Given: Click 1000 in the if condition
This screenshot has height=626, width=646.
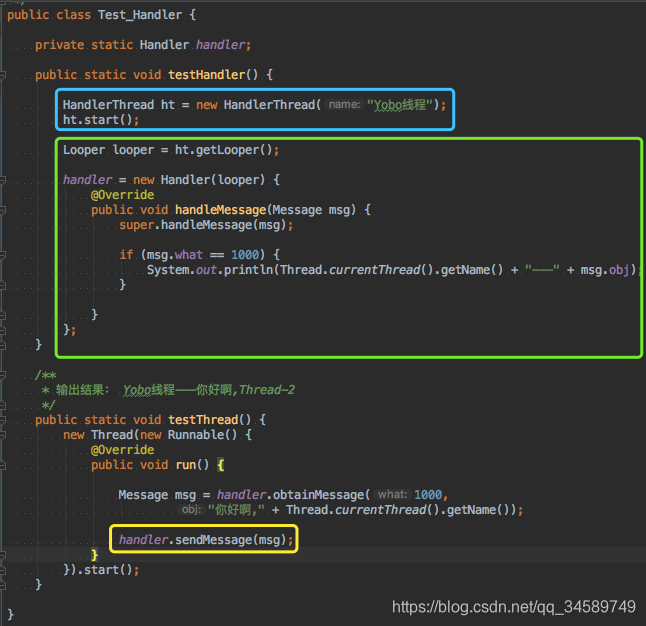Looking at the screenshot, I should [245, 255].
